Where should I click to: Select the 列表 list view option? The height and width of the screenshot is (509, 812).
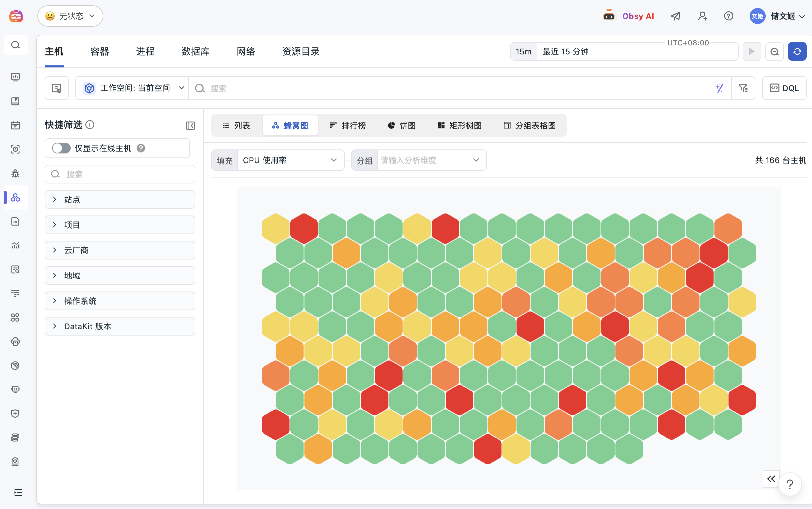236,125
